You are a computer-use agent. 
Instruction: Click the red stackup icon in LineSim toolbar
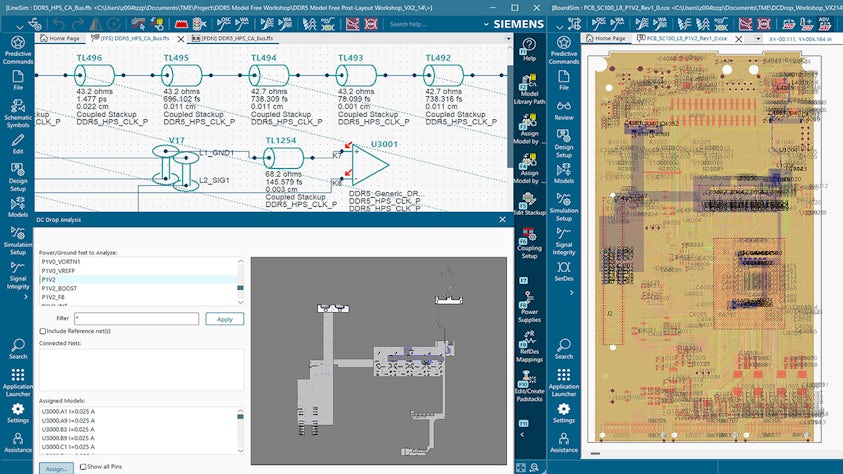click(x=181, y=24)
